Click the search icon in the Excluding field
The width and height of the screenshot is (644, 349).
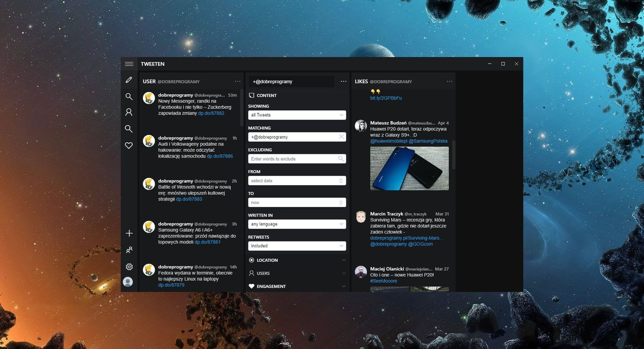pos(341,158)
